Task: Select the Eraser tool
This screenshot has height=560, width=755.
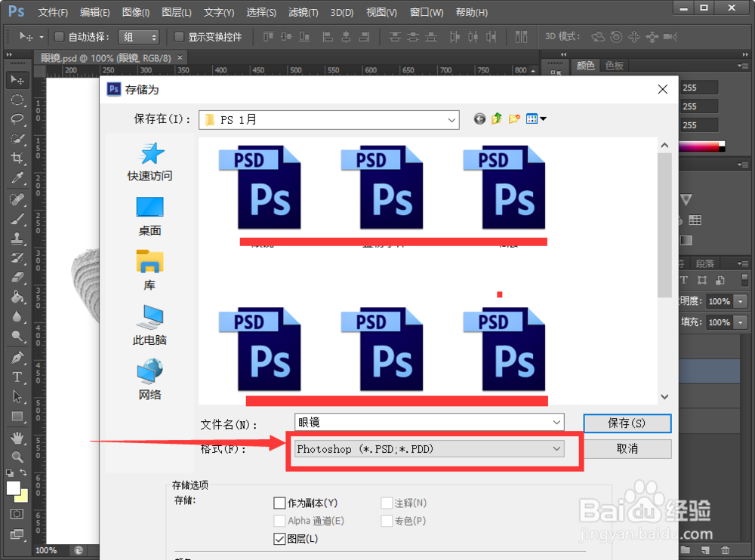Action: (17, 277)
